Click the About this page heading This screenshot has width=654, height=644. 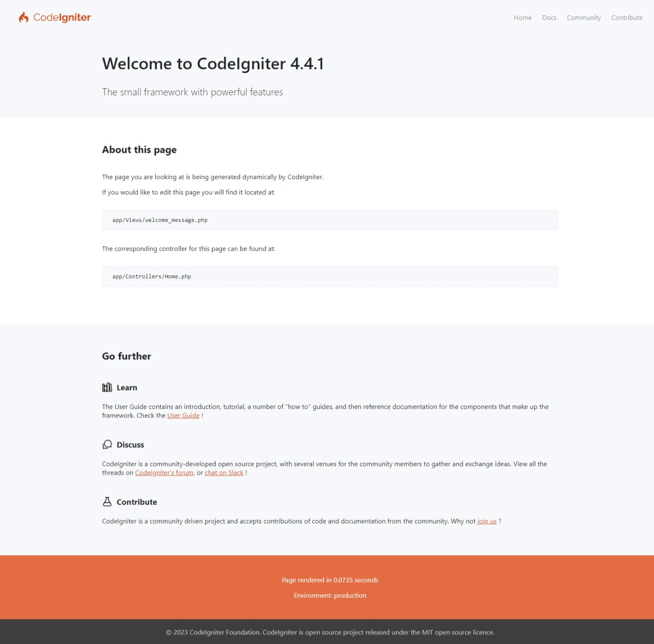coord(139,150)
